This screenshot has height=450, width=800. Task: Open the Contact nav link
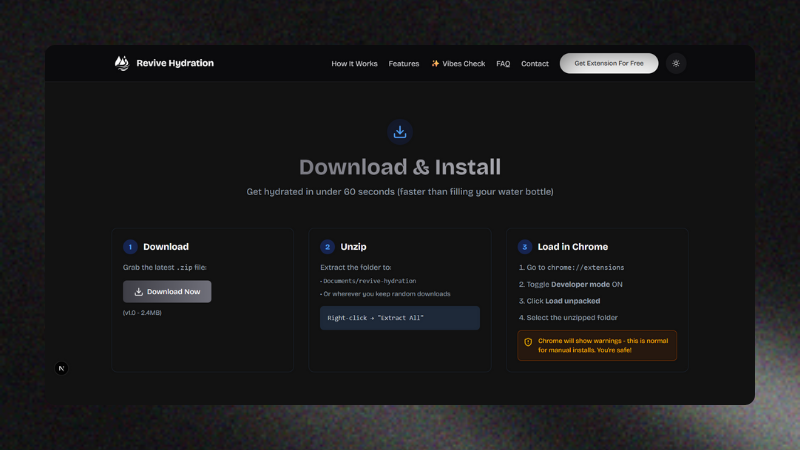(535, 64)
